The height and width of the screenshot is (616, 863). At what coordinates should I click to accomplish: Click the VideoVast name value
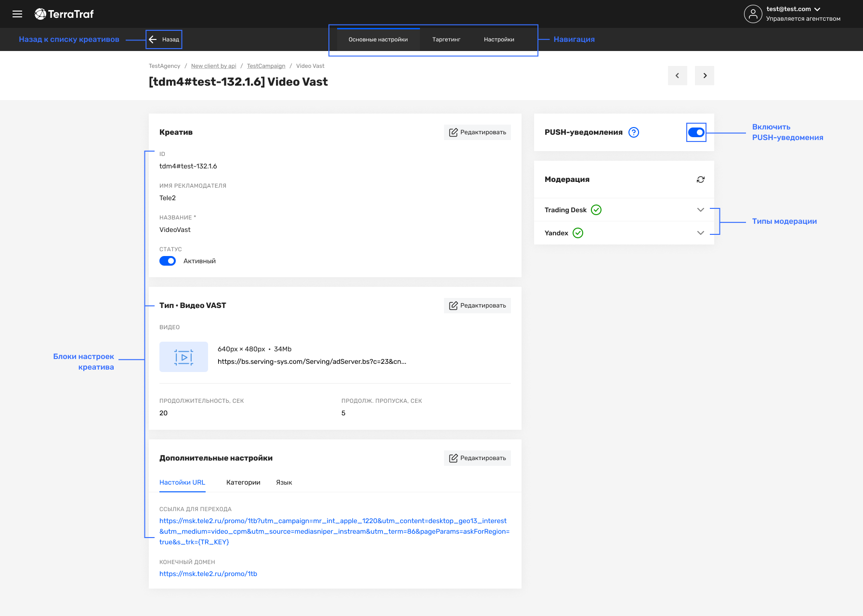click(175, 230)
